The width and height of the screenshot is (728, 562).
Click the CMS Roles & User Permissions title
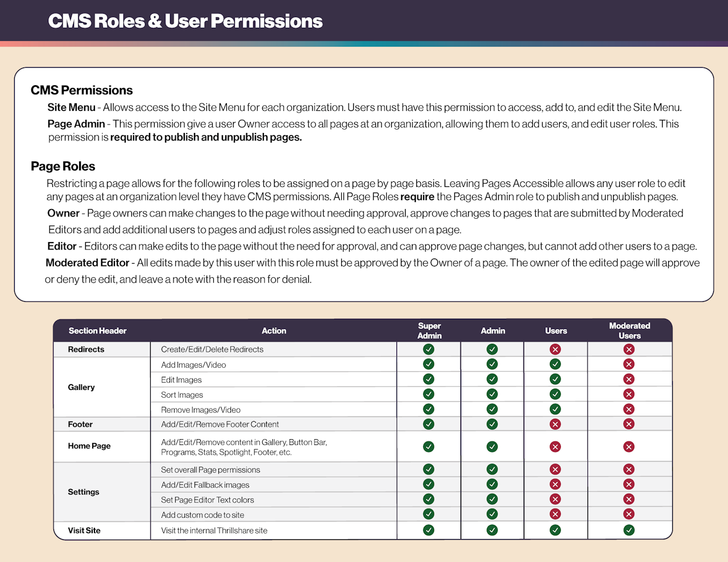(x=185, y=21)
